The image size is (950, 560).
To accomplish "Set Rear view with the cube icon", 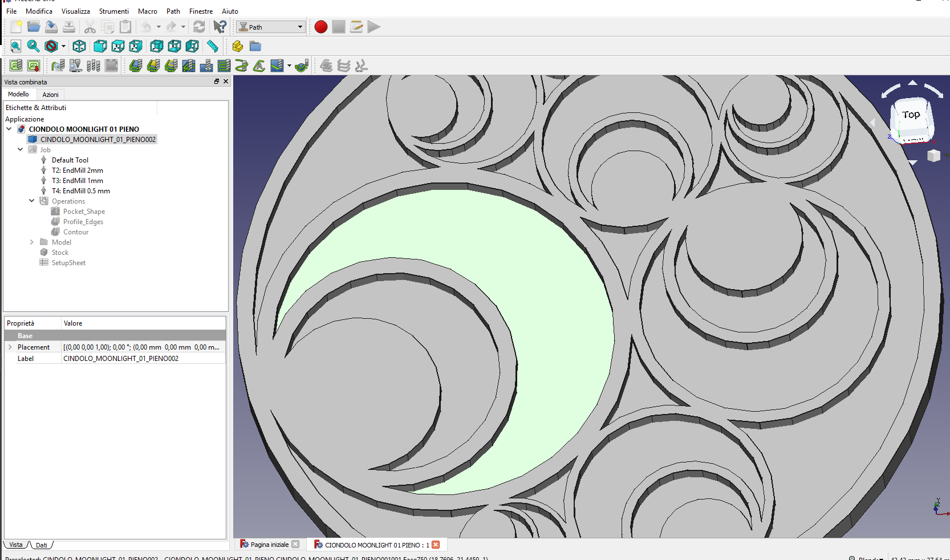I will [157, 46].
